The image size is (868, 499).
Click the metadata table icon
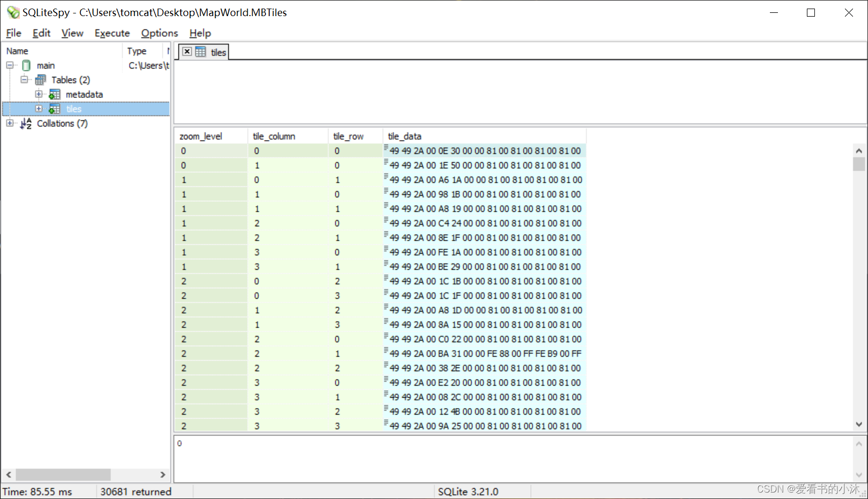pos(55,94)
